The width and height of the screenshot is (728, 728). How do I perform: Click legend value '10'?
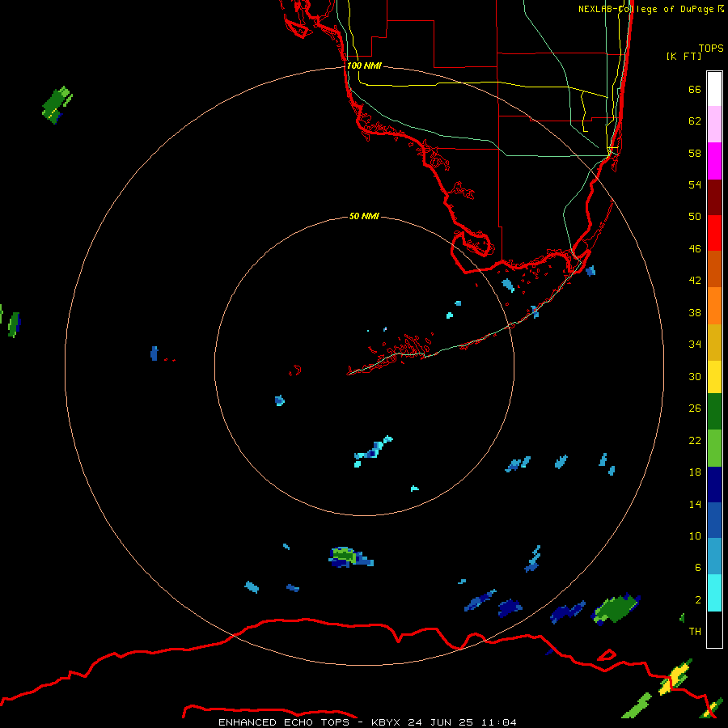695,536
